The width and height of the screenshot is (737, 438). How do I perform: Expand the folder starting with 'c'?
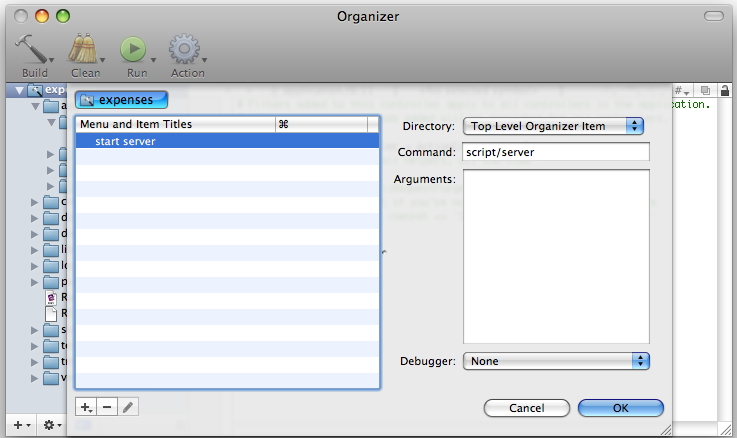pyautogui.click(x=34, y=203)
